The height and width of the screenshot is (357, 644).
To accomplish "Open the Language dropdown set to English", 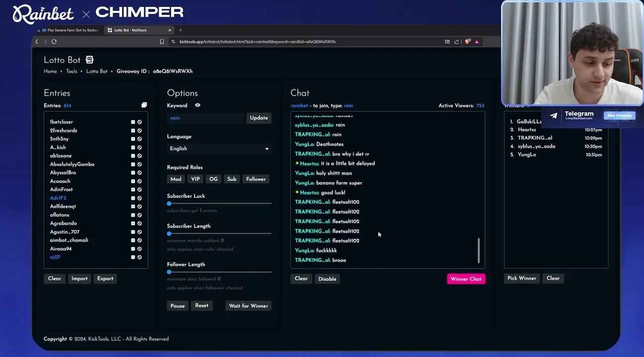I will click(x=219, y=148).
